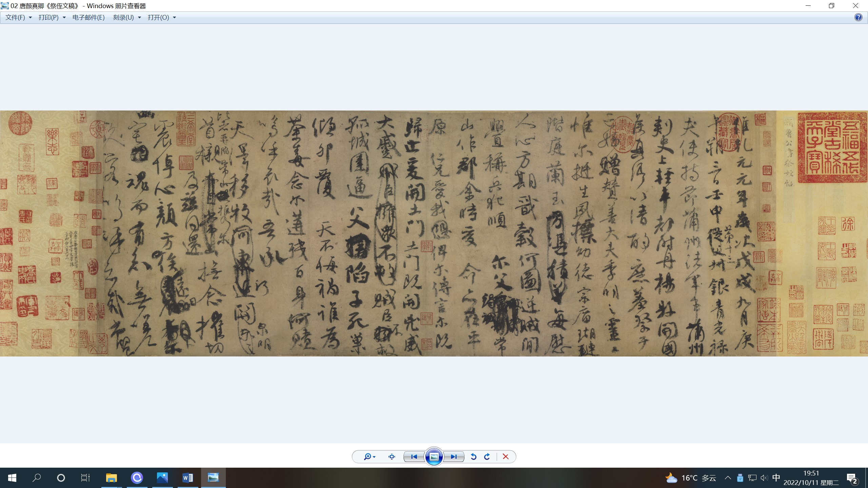The height and width of the screenshot is (488, 868).
Task: Click the show desktop strip
Action: (866, 478)
